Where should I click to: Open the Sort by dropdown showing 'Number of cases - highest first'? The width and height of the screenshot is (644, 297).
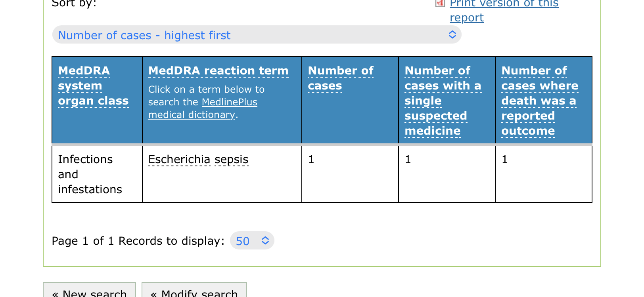coord(257,35)
